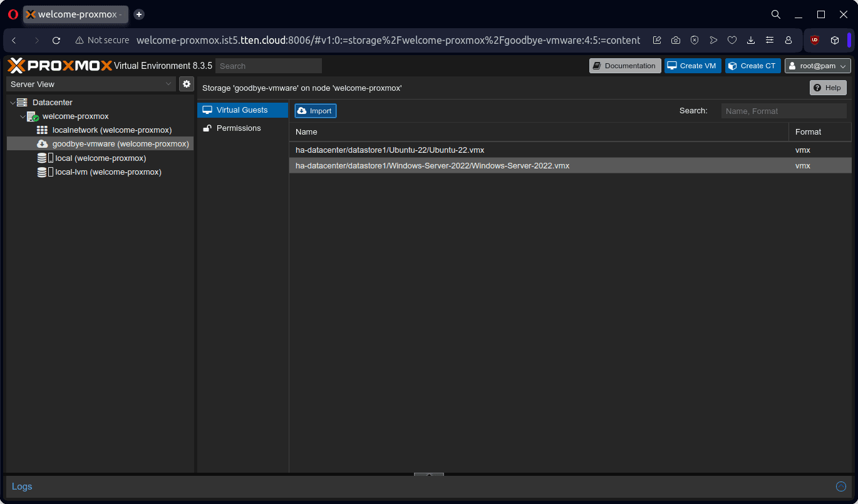Viewport: 858px width, 504px height.
Task: Select the Virtual Guests tab
Action: (x=242, y=110)
